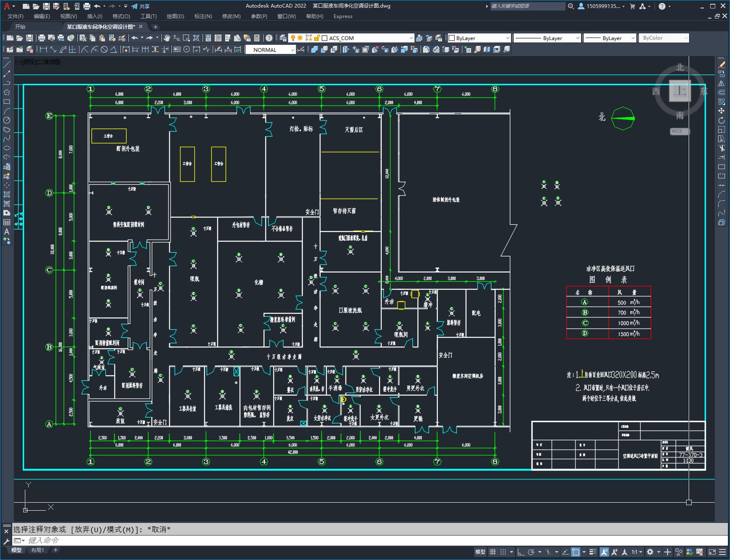Image resolution: width=730 pixels, height=560 pixels.
Task: Switch to the 开始 tab
Action: tap(20, 27)
